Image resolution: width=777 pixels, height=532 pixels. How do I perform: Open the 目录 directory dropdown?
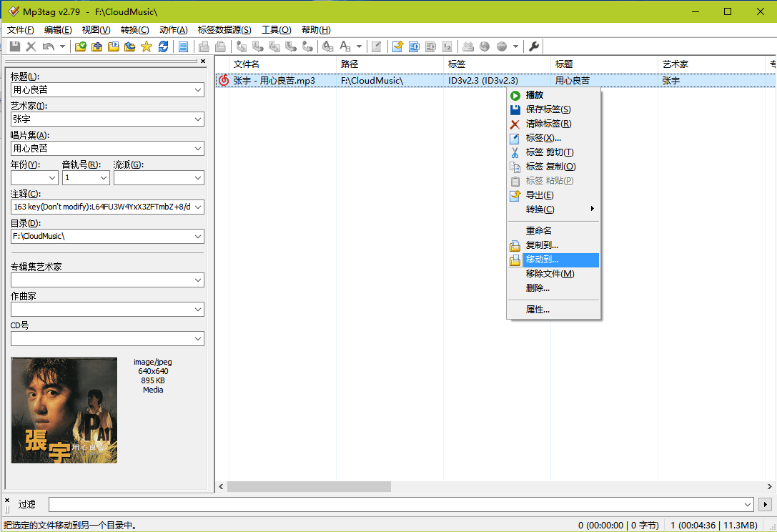[199, 236]
